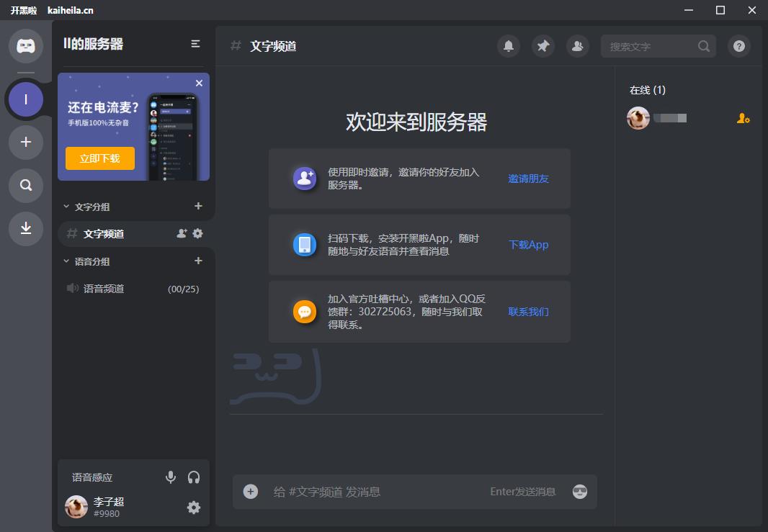Viewport: 768px width, 532px height.
Task: Open user settings gear beside 李子超
Action: click(194, 508)
